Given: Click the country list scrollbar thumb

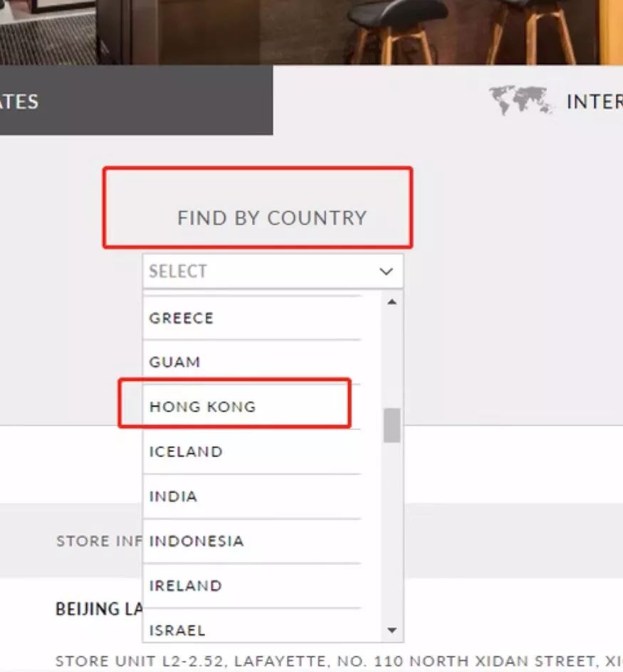Looking at the screenshot, I should pyautogui.click(x=392, y=425).
